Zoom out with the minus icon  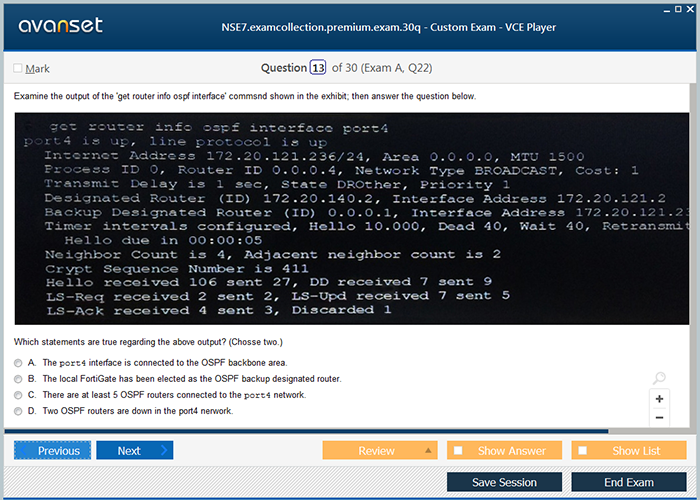coord(659,417)
